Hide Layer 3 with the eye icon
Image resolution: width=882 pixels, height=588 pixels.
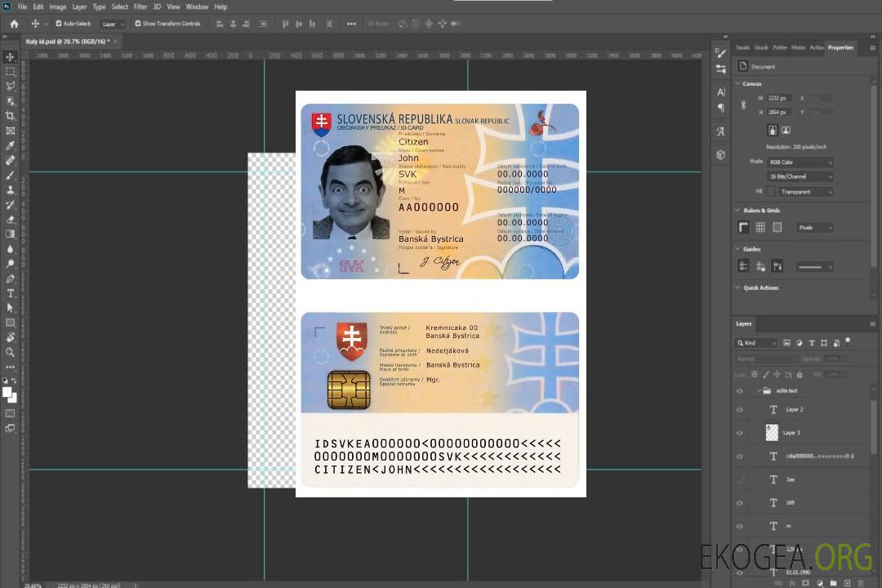(x=740, y=434)
